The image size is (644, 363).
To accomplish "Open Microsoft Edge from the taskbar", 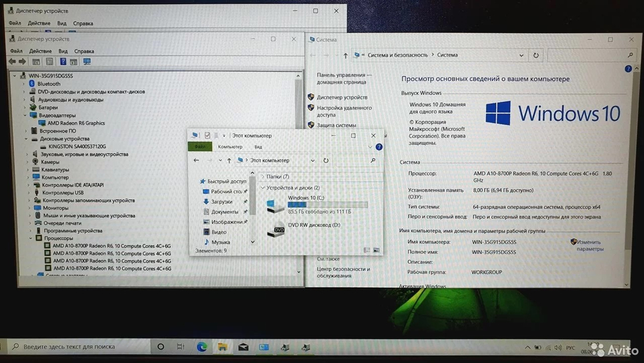I will [202, 347].
